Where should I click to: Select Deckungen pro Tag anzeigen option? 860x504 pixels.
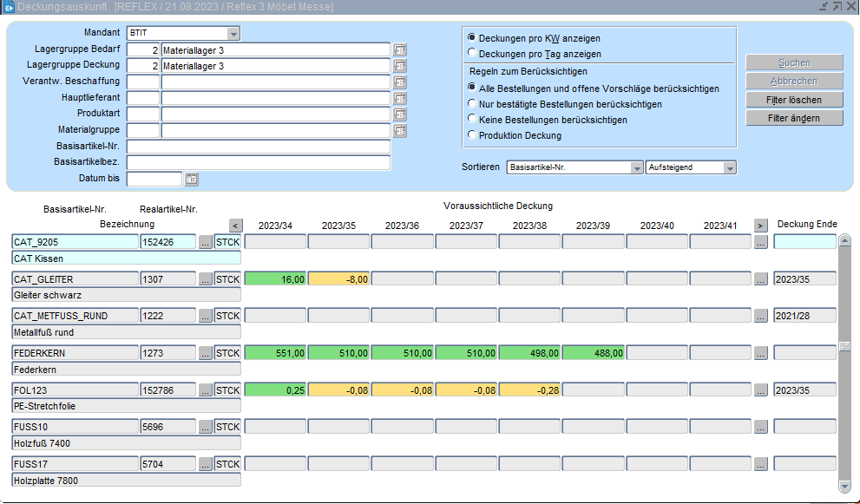[x=471, y=54]
